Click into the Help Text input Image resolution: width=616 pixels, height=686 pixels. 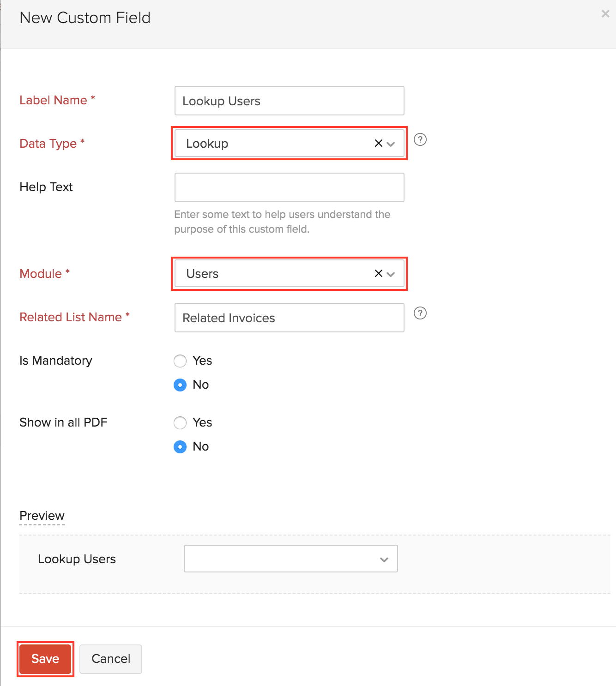point(290,187)
